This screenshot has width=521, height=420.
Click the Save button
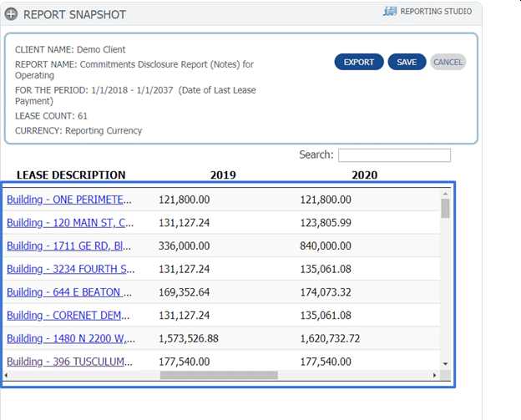[x=407, y=62]
